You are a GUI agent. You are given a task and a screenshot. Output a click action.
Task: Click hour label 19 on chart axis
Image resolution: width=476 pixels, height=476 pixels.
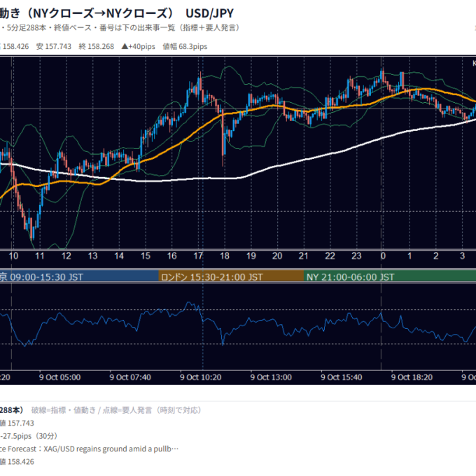tap(251, 256)
